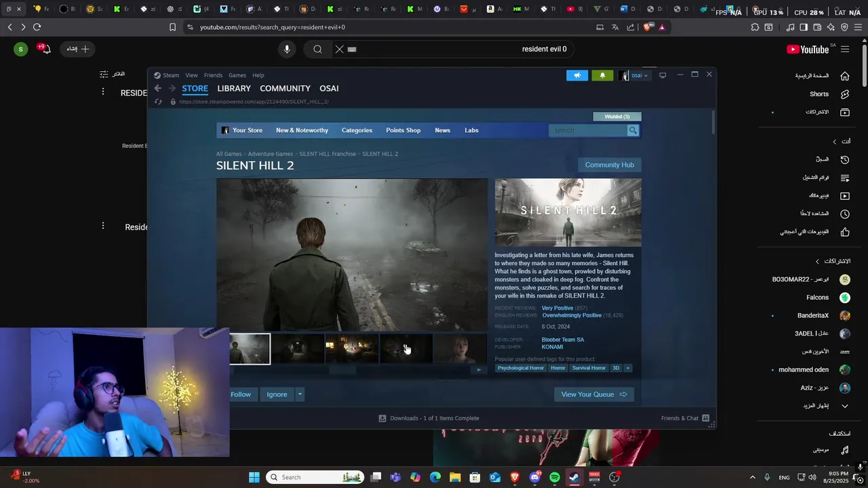The width and height of the screenshot is (868, 488).
Task: Open File Explorer from the taskbar
Action: [455, 477]
